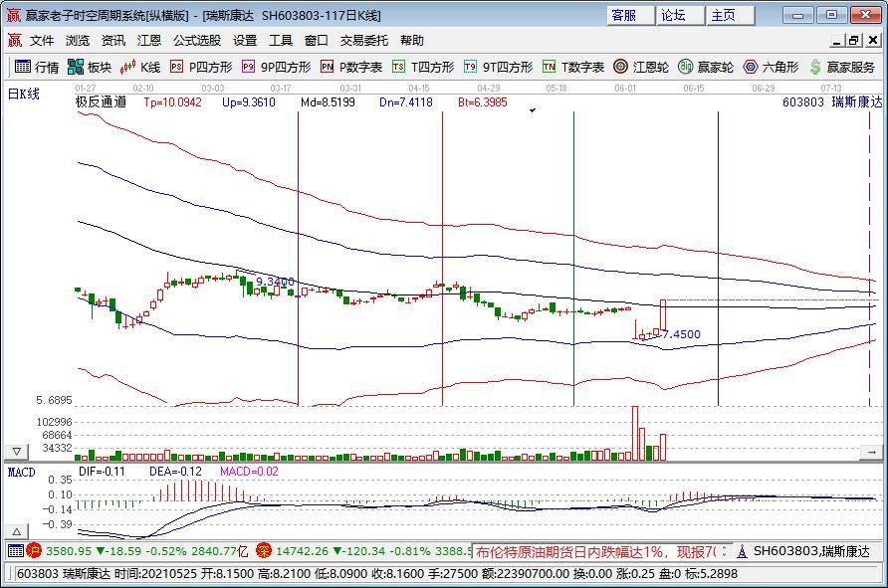Switch to K线 candlestick chart
888x588 pixels.
[x=140, y=67]
